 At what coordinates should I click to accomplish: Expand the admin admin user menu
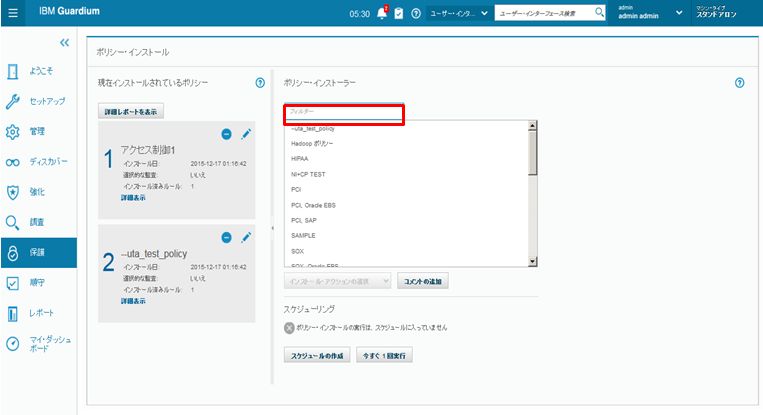click(679, 13)
